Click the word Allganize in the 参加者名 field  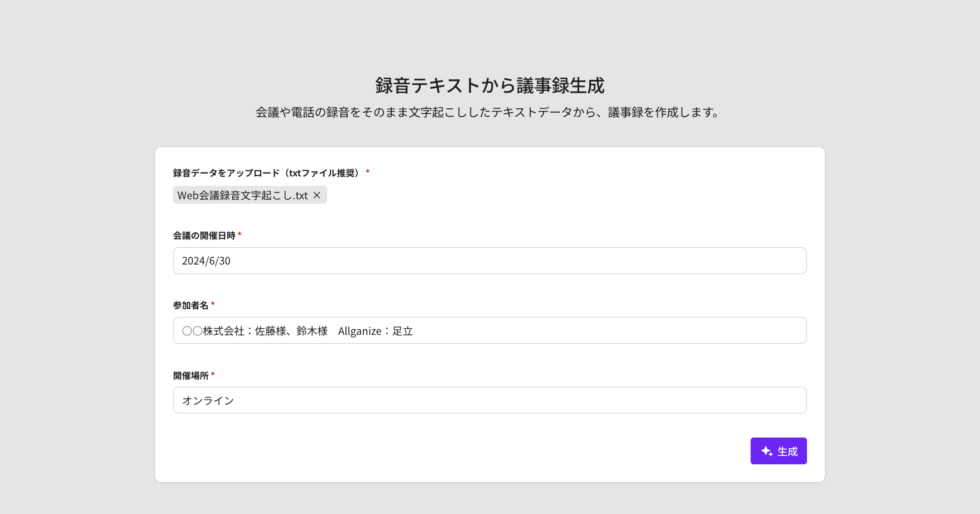click(359, 331)
